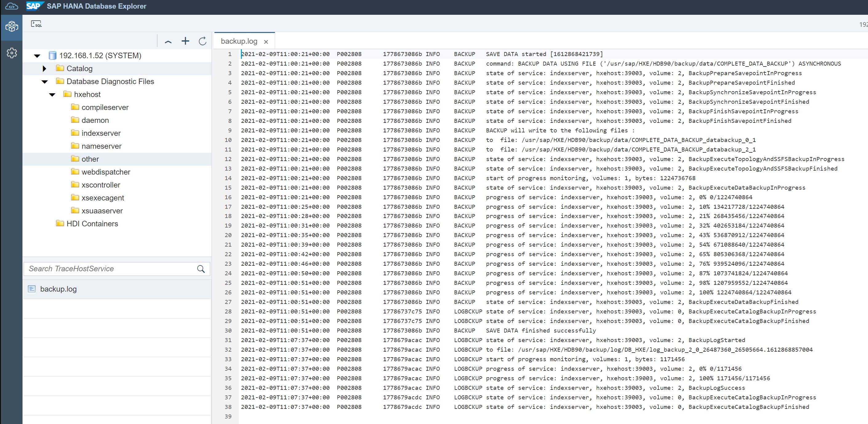Open the settings gear in sidebar
The height and width of the screenshot is (424, 868).
pos(11,53)
